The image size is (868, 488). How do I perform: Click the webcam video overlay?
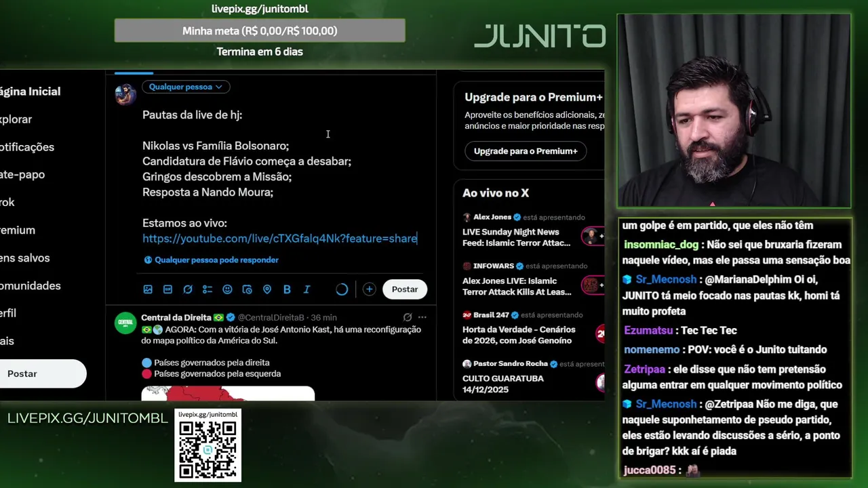(734, 110)
